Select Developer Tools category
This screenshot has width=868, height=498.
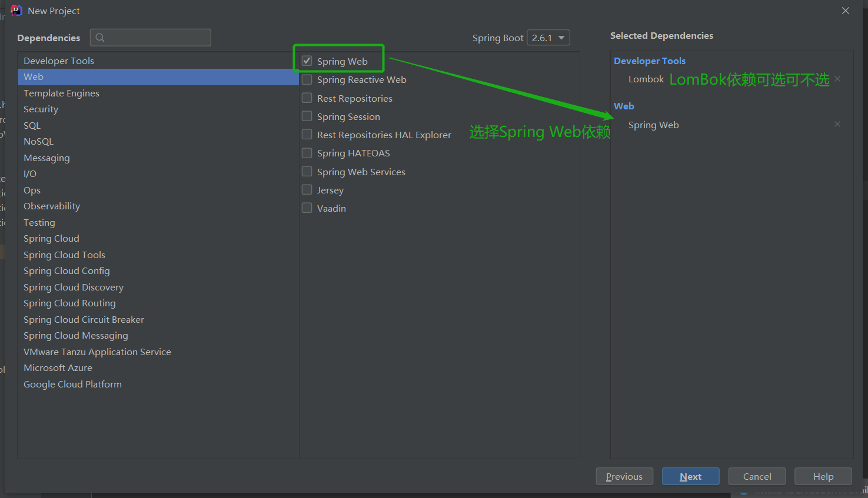(158, 61)
